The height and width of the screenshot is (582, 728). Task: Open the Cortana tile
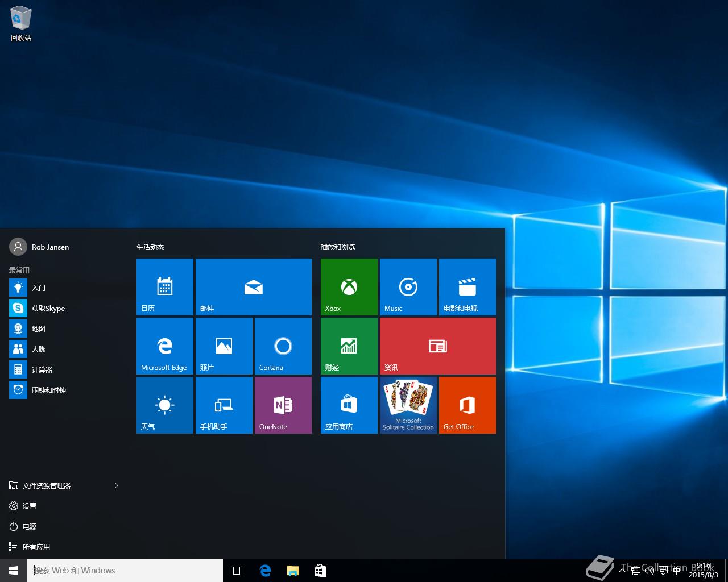click(x=283, y=346)
